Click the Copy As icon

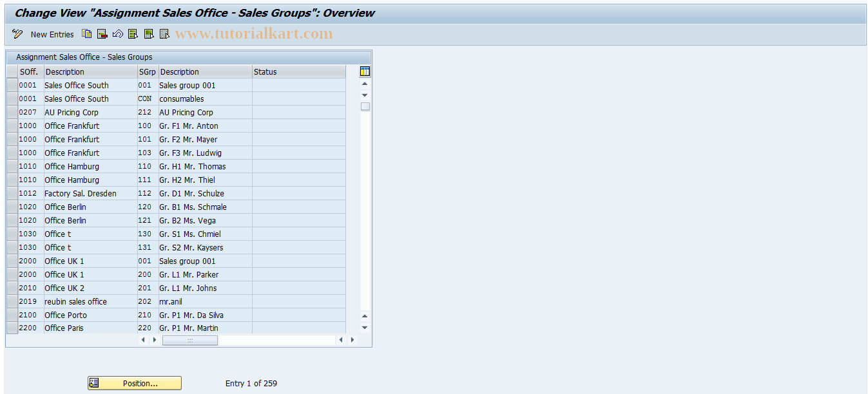(x=86, y=33)
